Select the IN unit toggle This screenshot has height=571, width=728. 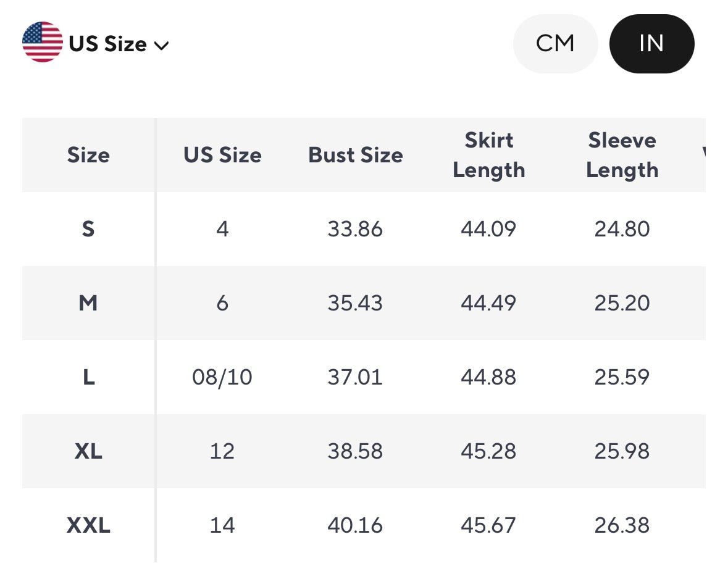pyautogui.click(x=651, y=43)
